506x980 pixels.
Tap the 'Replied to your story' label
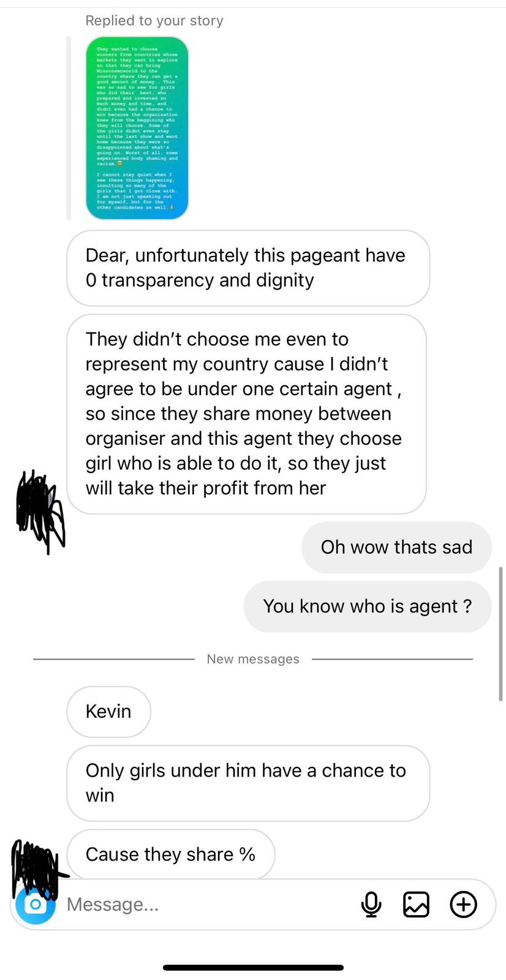[x=154, y=21]
